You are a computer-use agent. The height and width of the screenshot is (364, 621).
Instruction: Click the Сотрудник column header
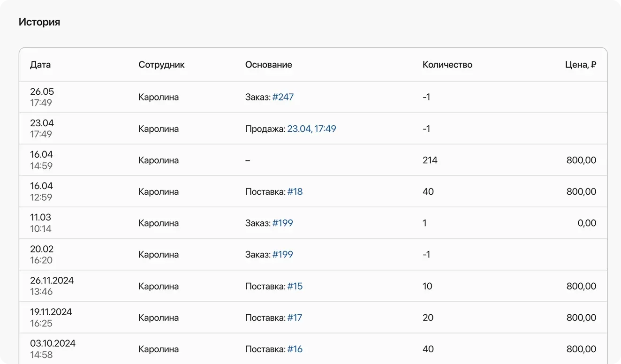[x=161, y=65]
